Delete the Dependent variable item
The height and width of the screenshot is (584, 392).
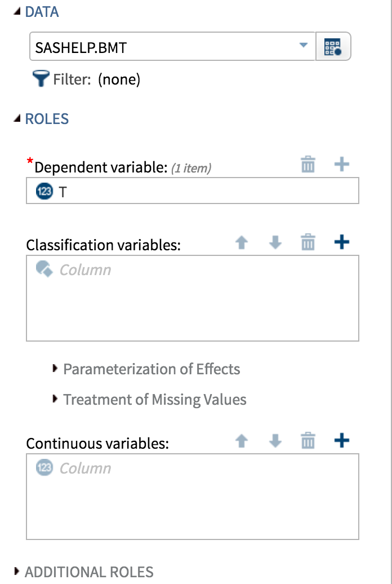(308, 165)
